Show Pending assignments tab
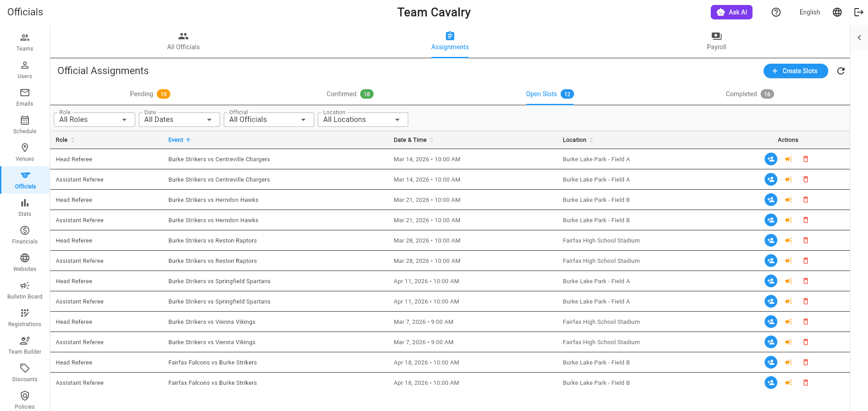The width and height of the screenshot is (868, 411). [x=150, y=94]
